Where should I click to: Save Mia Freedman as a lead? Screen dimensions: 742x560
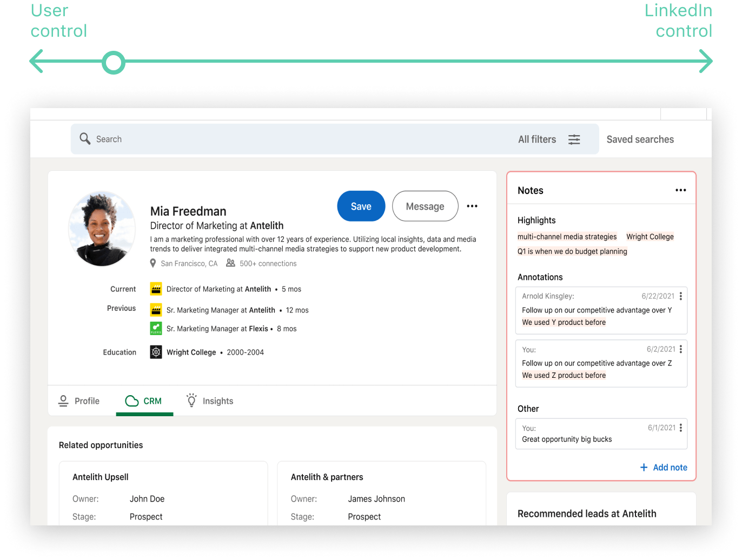[361, 206]
